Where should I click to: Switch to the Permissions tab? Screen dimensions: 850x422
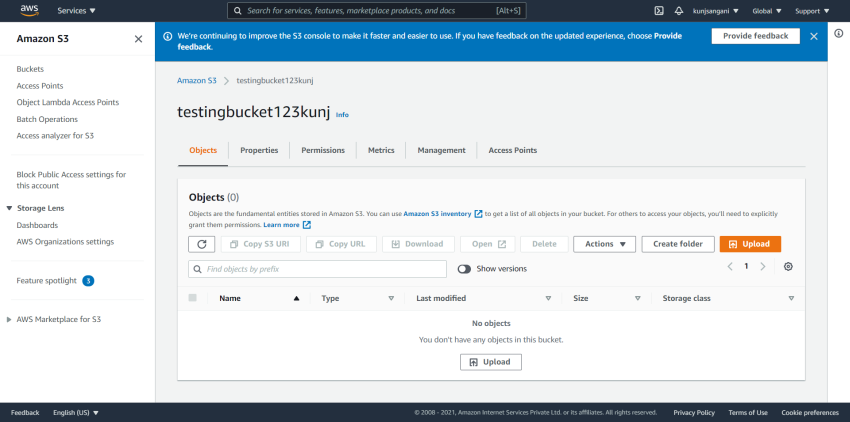pos(323,150)
